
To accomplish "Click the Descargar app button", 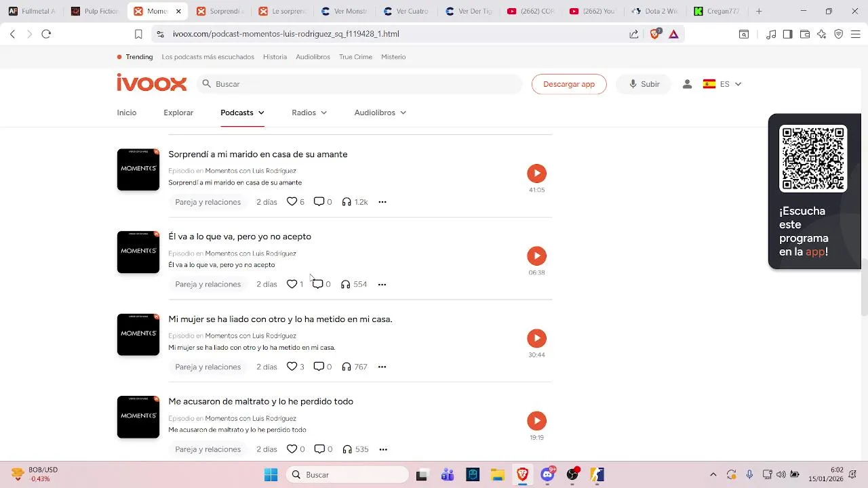I will 569,84.
